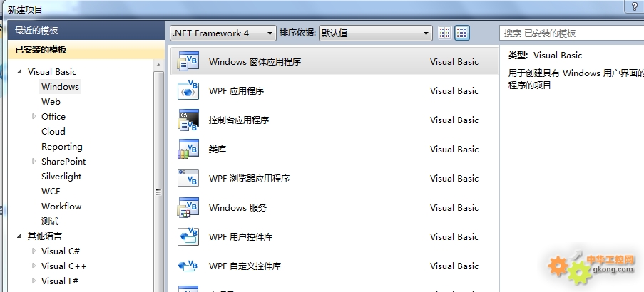Select the Visual C# label
This screenshot has width=644, height=292.
[x=61, y=251]
